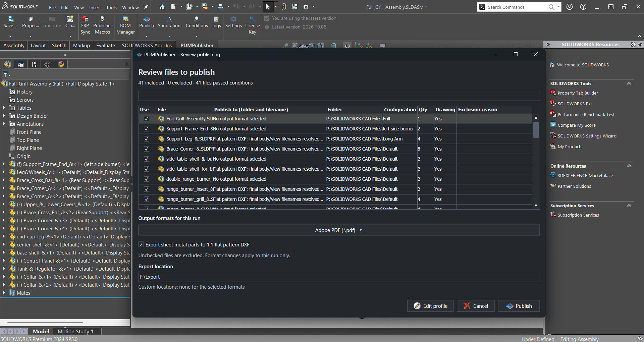Open the Logs viewer
Screen dimensions: 644x342
pos(216,22)
